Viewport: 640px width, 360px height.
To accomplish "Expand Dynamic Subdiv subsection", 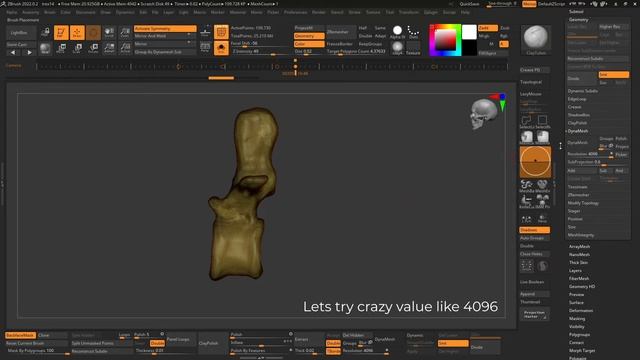I will tap(582, 91).
